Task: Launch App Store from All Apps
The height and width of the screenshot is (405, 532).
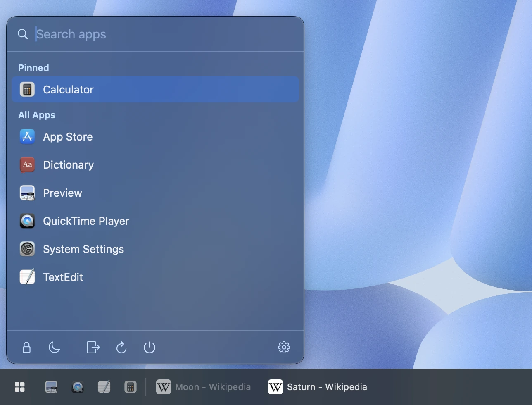Action: pyautogui.click(x=155, y=136)
